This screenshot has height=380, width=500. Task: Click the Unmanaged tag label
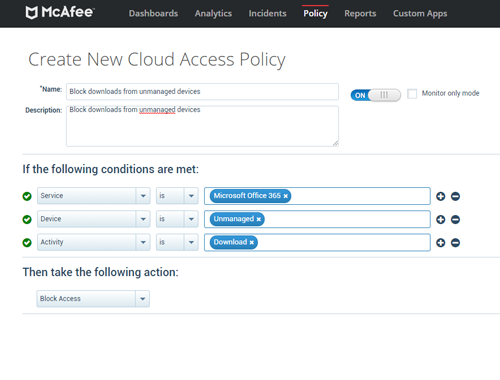234,219
